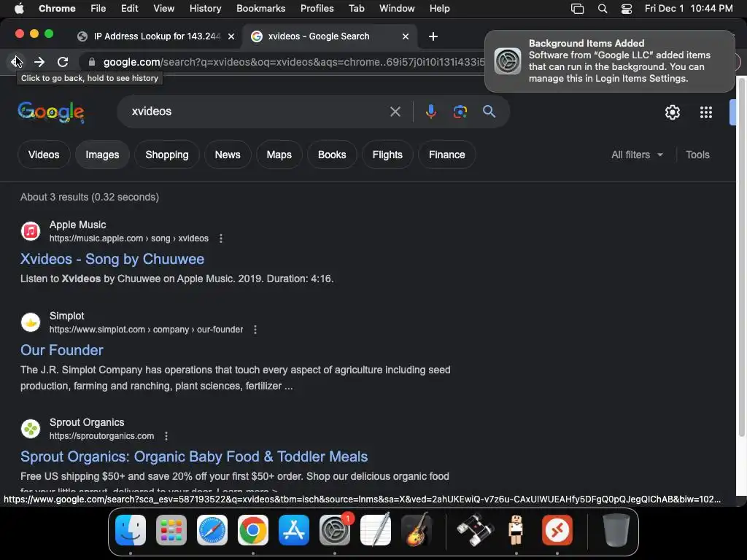Click the date and time in menu bar
The image size is (747, 560).
pyautogui.click(x=689, y=8)
